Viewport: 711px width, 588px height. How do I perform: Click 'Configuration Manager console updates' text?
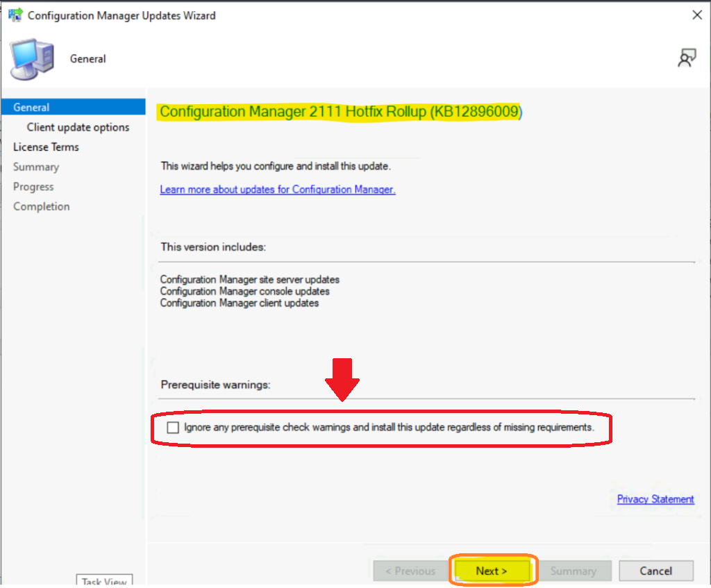tap(245, 291)
